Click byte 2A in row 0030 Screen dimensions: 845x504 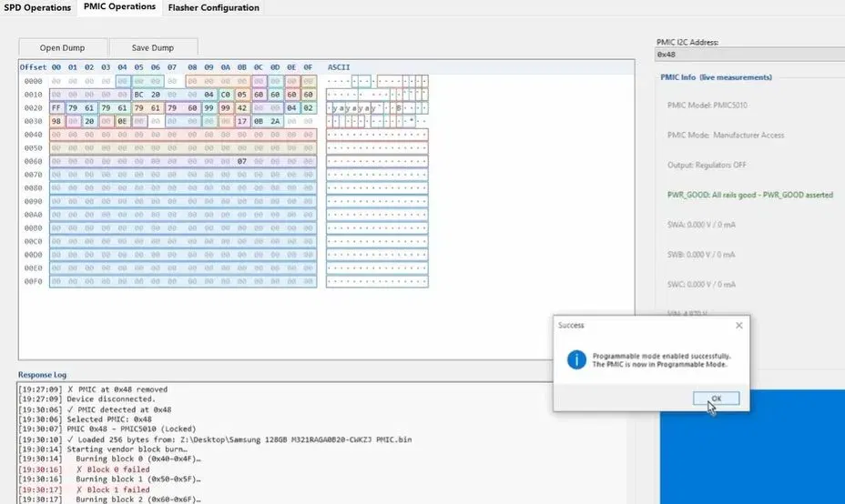[x=275, y=121]
